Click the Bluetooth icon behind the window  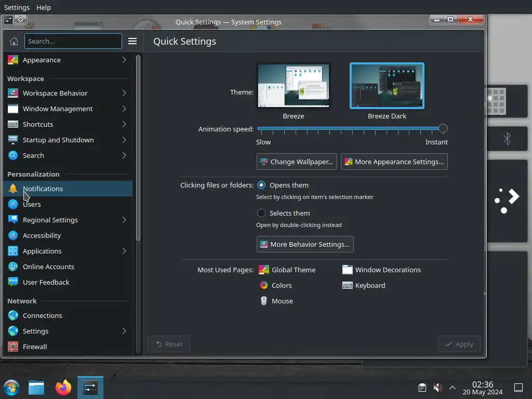(507, 138)
